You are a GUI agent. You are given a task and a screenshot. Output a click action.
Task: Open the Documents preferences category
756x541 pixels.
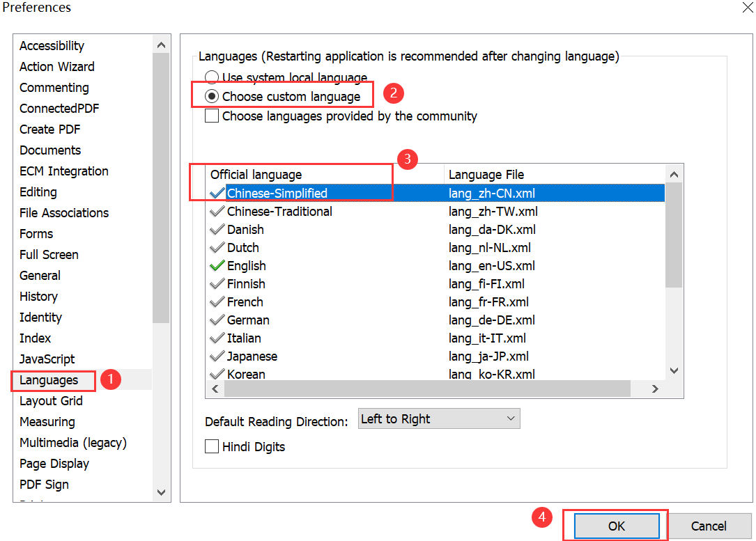[x=50, y=150]
